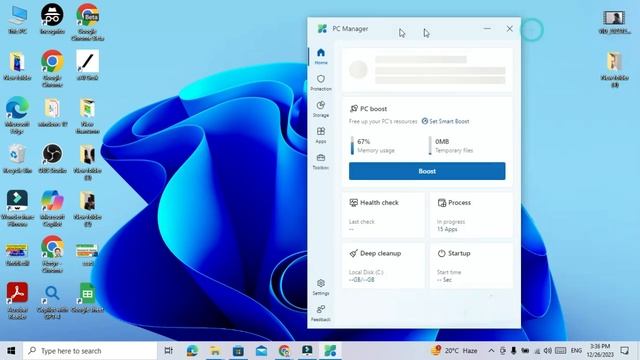Open the Toolbox section in PC Manager
This screenshot has width=640, height=360.
tap(321, 162)
